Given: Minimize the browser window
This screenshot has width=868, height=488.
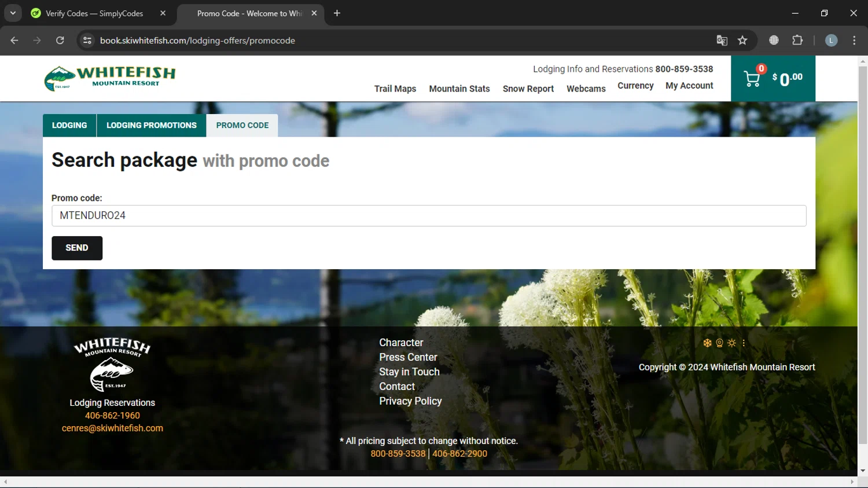Looking at the screenshot, I should [x=795, y=13].
